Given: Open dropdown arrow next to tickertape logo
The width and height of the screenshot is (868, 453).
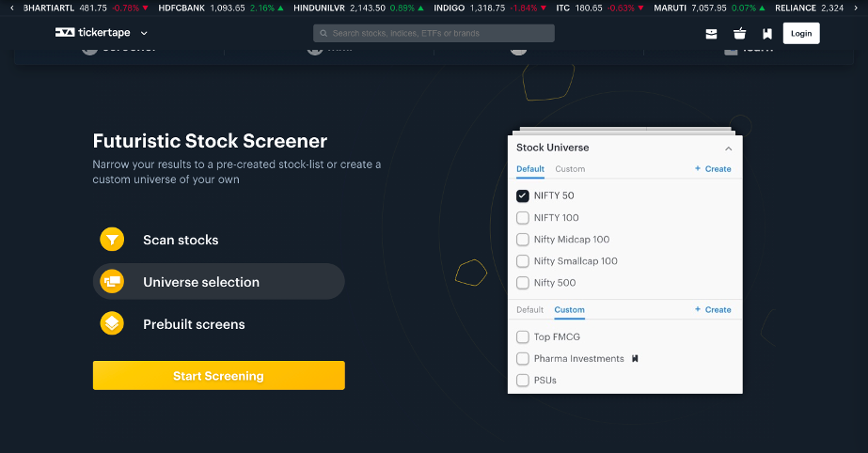Looking at the screenshot, I should [x=144, y=33].
